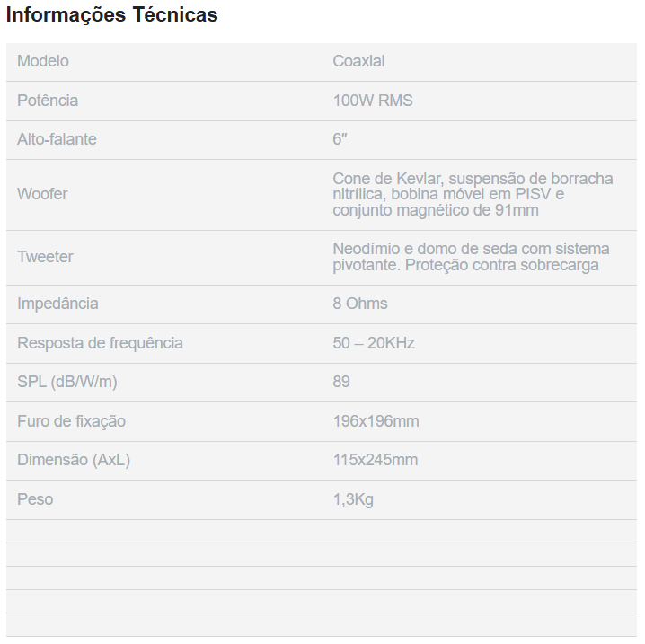Click the 50 – 20KHz value

374,343
